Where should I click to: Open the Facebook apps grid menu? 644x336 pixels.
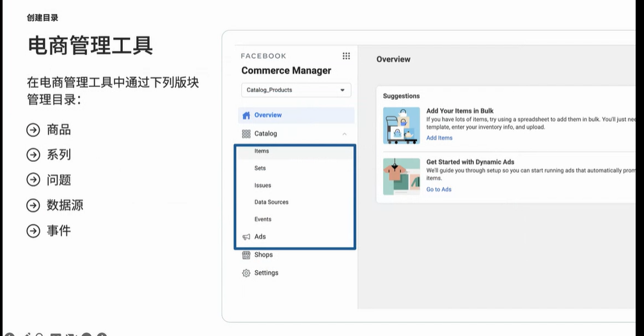346,56
